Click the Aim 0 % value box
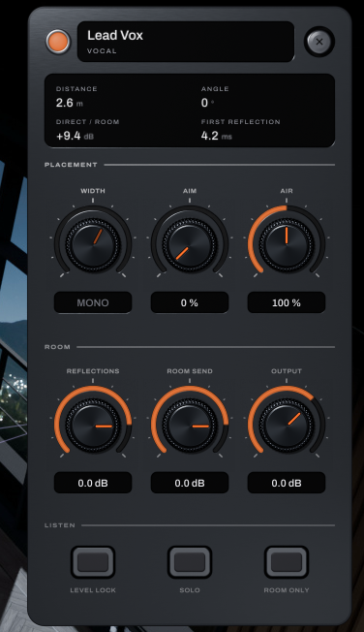 [190, 302]
